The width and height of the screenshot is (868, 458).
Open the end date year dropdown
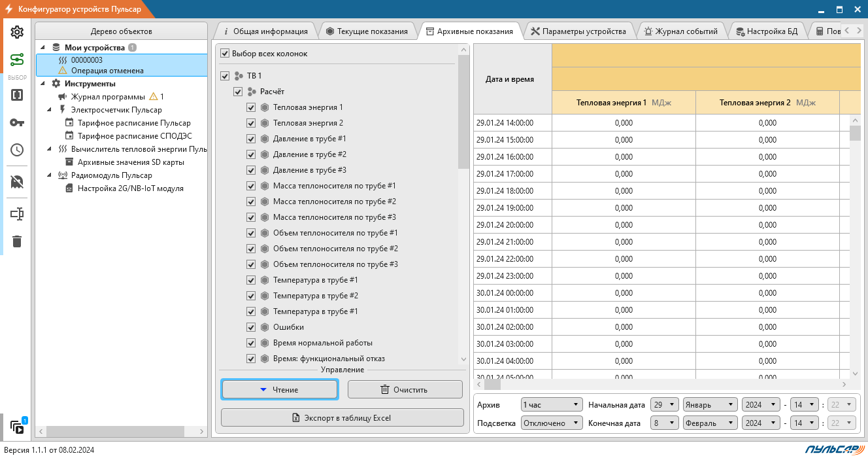click(x=761, y=423)
